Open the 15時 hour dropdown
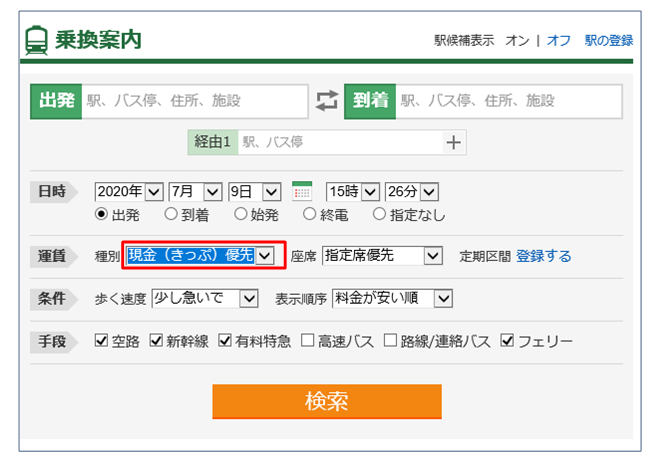The image size is (650, 462). coord(353,192)
